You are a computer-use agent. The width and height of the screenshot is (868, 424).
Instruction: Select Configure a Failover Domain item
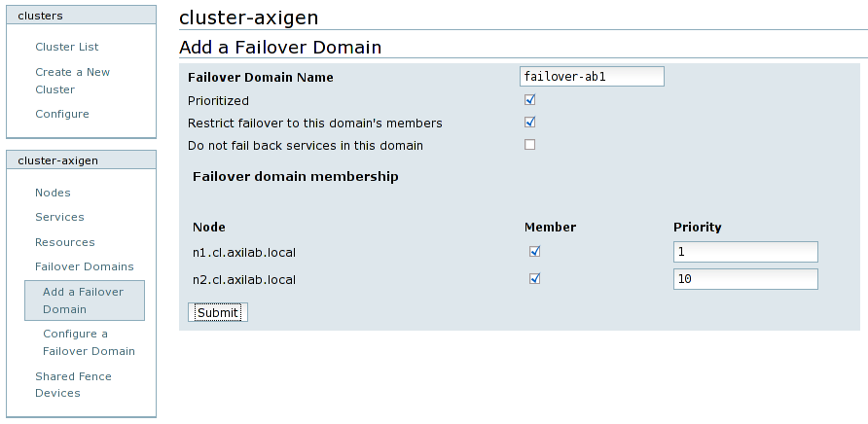(89, 342)
